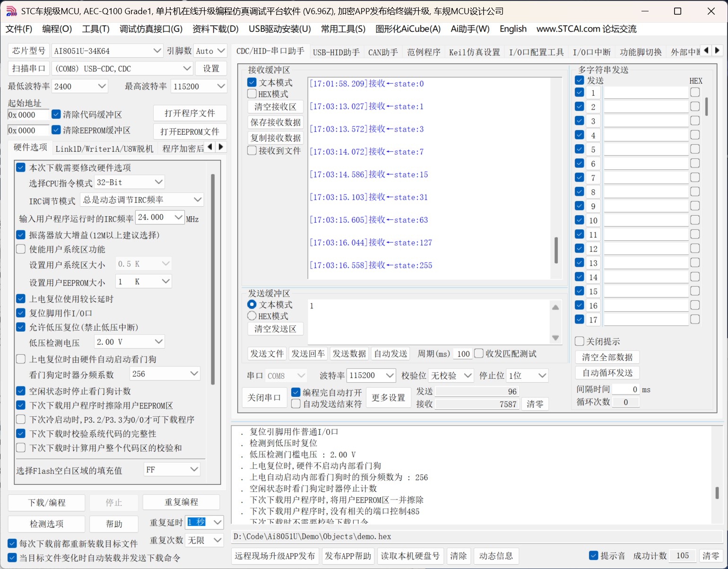The image size is (728, 569).
Task: Enable 收发匹配测试 checkbox
Action: click(x=479, y=353)
